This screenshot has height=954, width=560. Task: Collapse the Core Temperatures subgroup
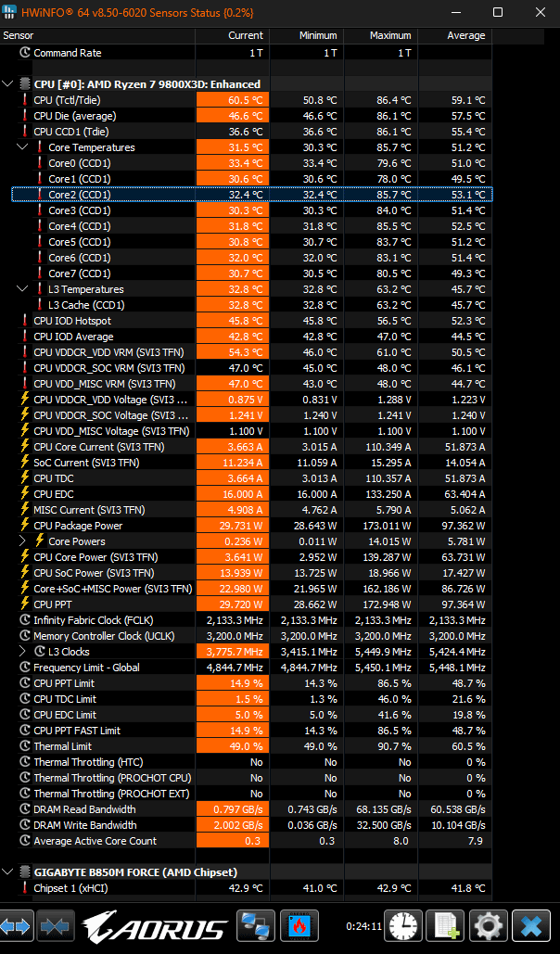pyautogui.click(x=22, y=146)
